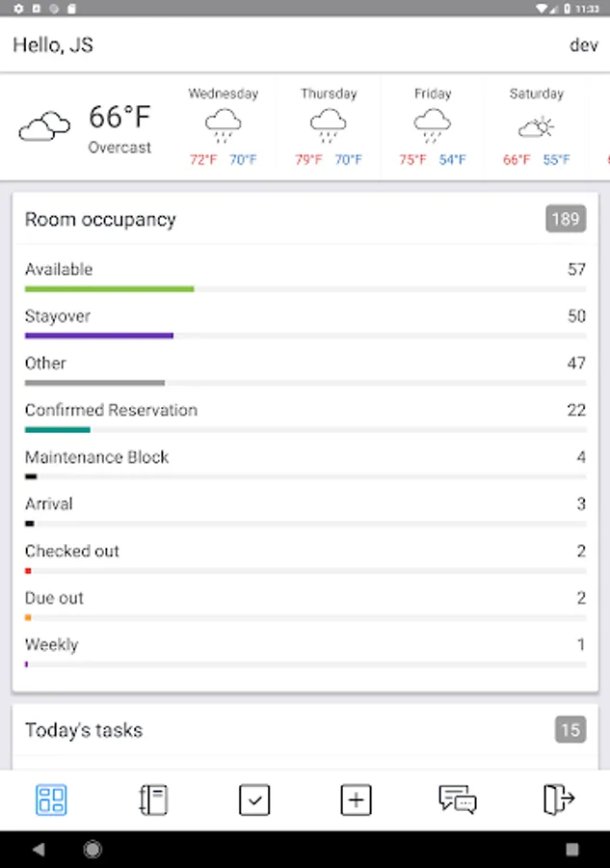Viewport: 610px width, 868px height.
Task: Open the messages chat icon
Action: [457, 800]
